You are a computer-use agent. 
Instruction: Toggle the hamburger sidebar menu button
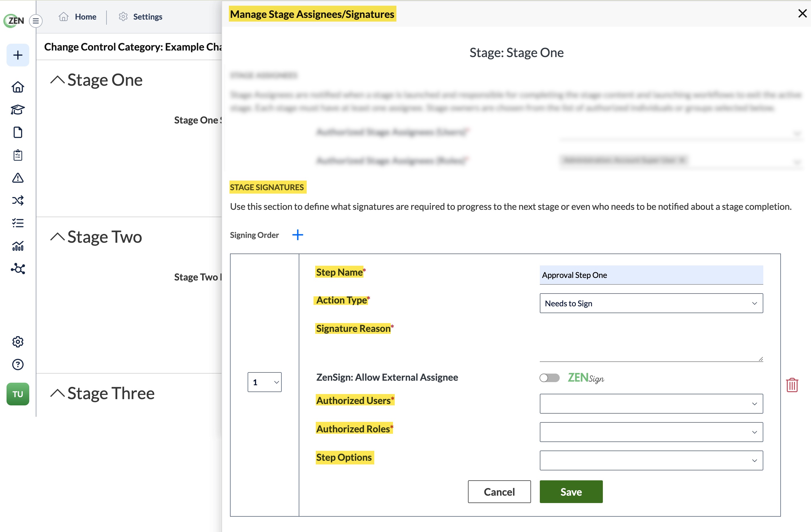[36, 21]
